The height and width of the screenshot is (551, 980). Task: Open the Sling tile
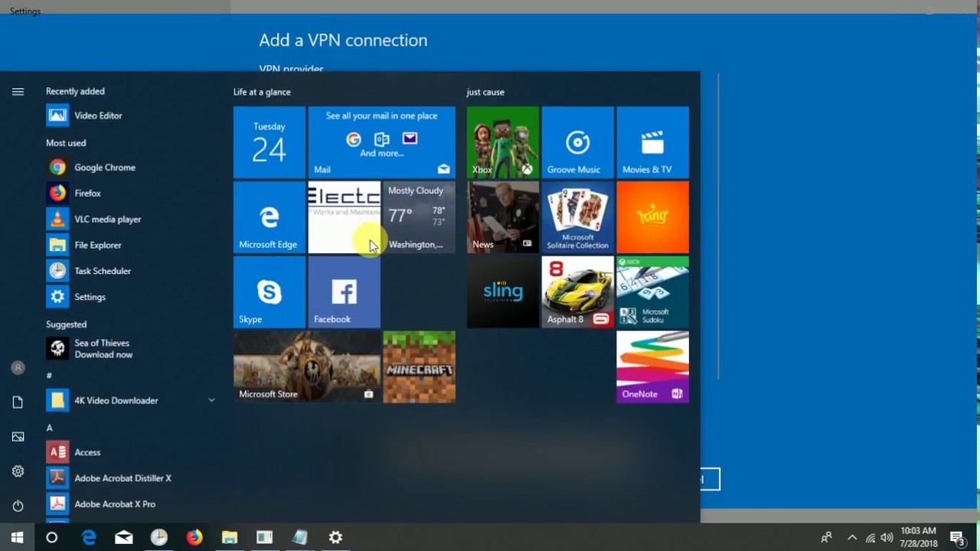(503, 292)
